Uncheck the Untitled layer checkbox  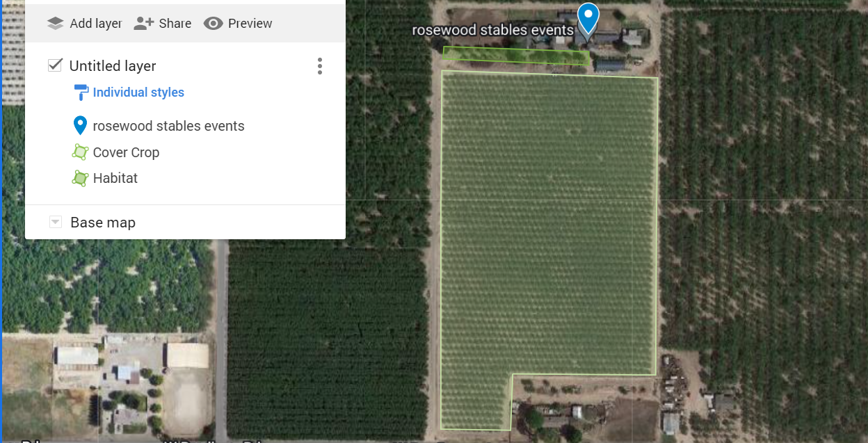55,65
